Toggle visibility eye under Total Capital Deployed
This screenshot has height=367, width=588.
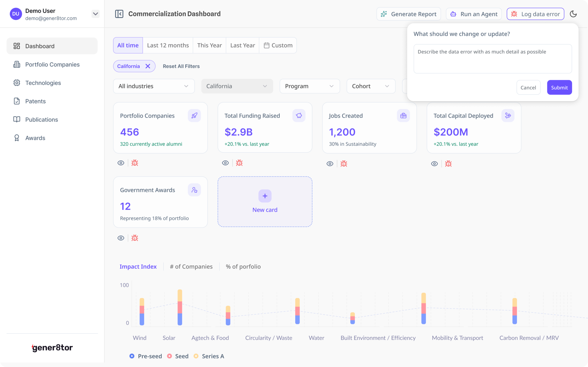[x=435, y=164]
